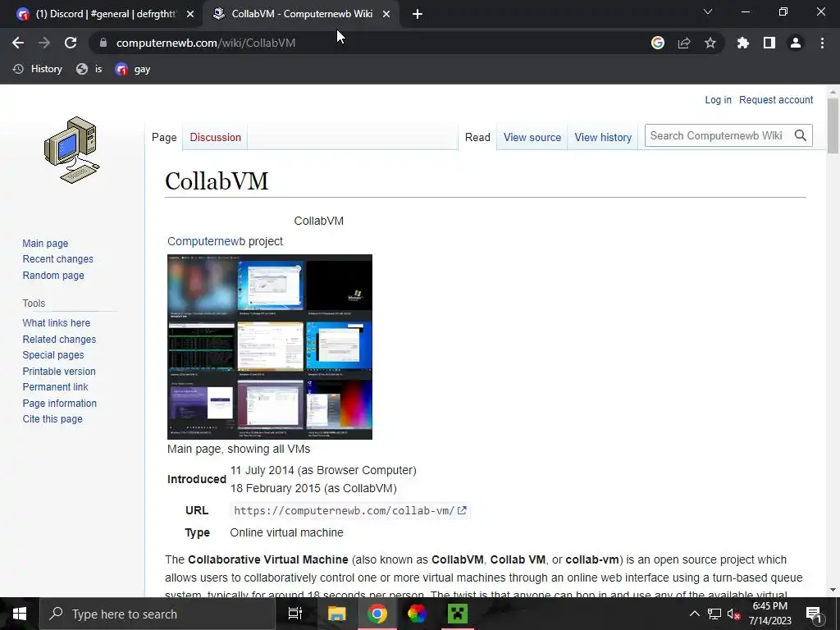Click the Request account link
This screenshot has height=630, width=840.
[x=776, y=99]
